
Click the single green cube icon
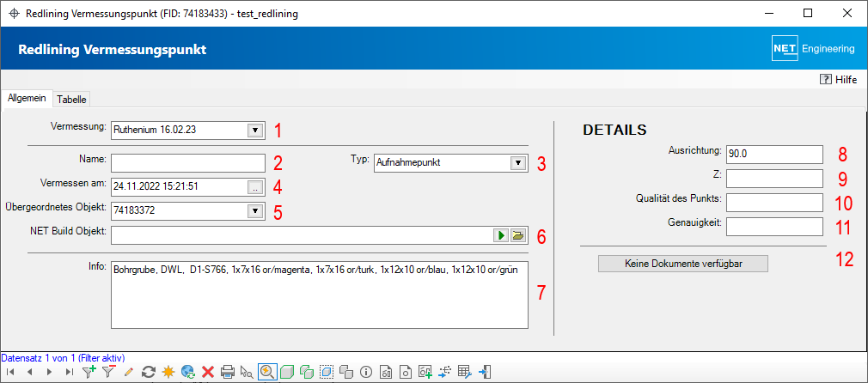[287, 372]
